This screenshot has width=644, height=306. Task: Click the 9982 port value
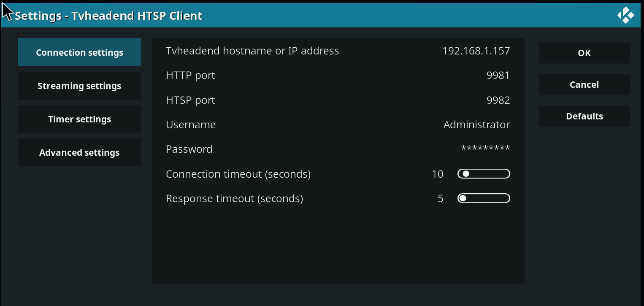[x=498, y=100]
